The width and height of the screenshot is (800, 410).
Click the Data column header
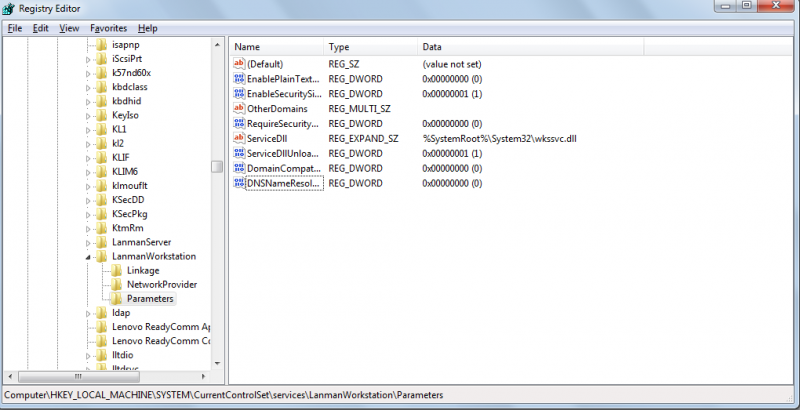coord(531,47)
